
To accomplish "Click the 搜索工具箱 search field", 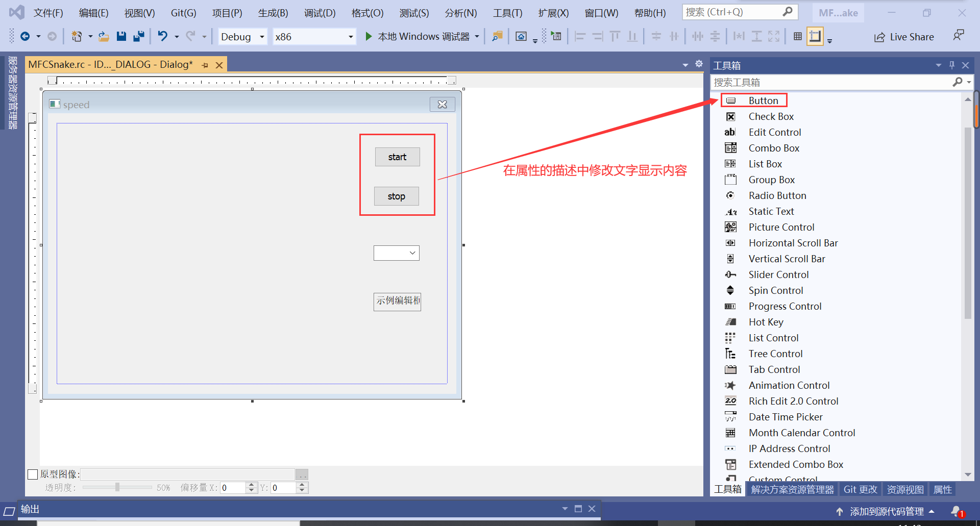I will [x=832, y=82].
